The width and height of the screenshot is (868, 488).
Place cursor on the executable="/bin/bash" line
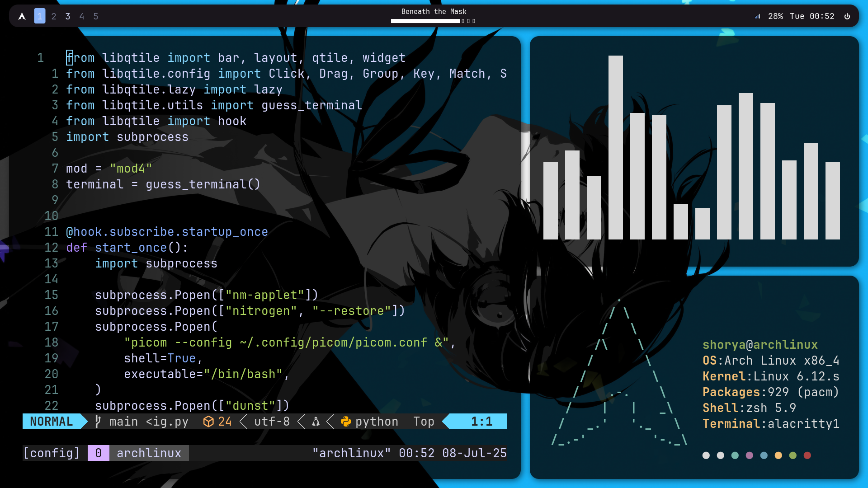(207, 374)
